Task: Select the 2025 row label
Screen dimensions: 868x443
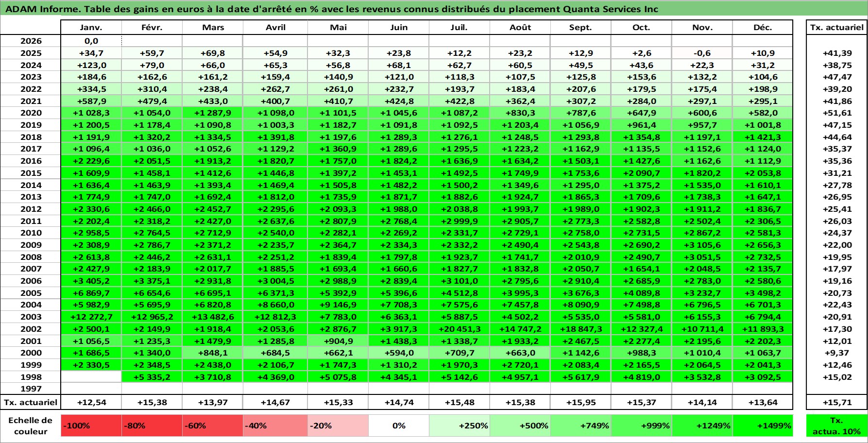Action: 31,53
